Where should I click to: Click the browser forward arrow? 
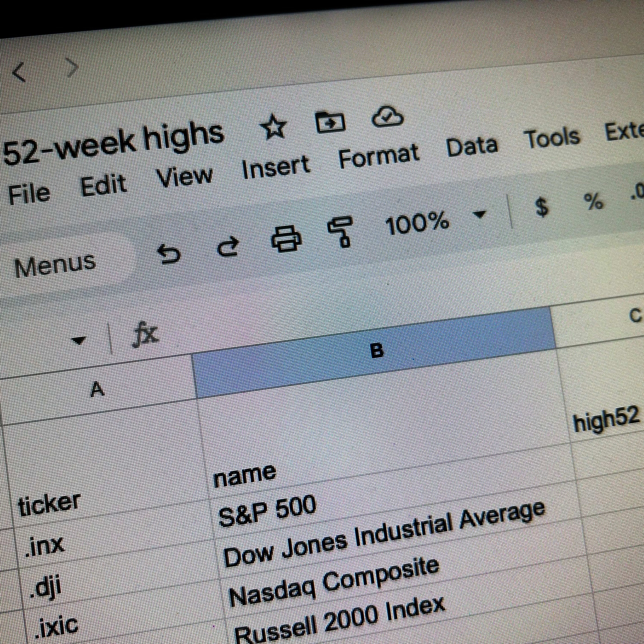(x=71, y=68)
